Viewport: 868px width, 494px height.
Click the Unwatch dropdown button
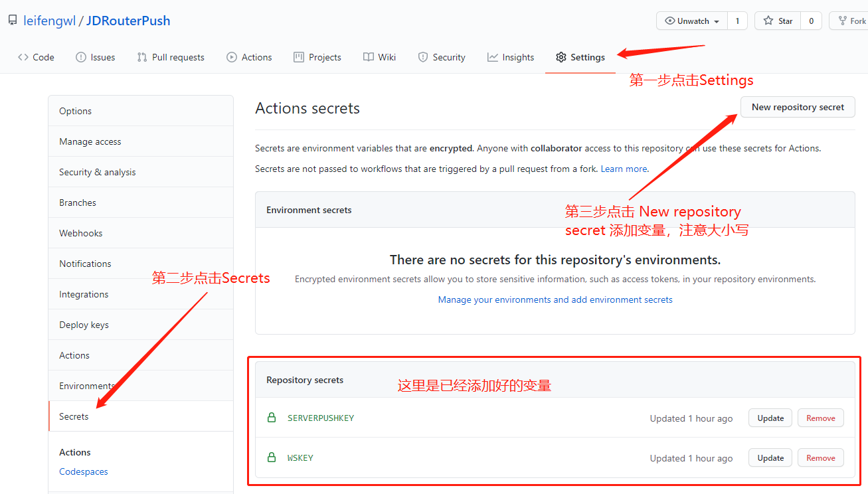coord(692,21)
